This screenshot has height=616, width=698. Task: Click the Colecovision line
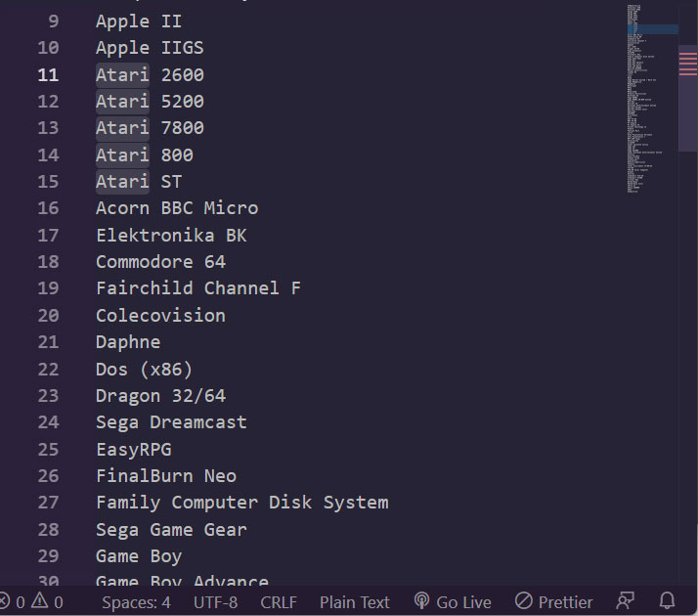(x=160, y=316)
